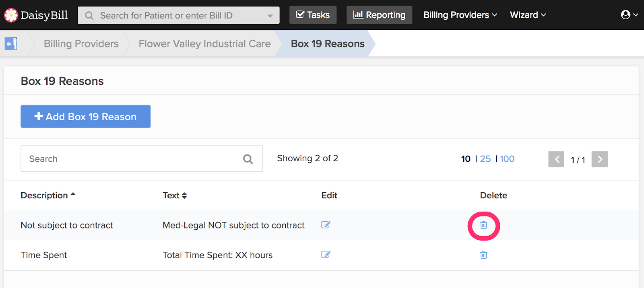The image size is (644, 288).
Task: Go to the next results page
Action: [600, 159]
